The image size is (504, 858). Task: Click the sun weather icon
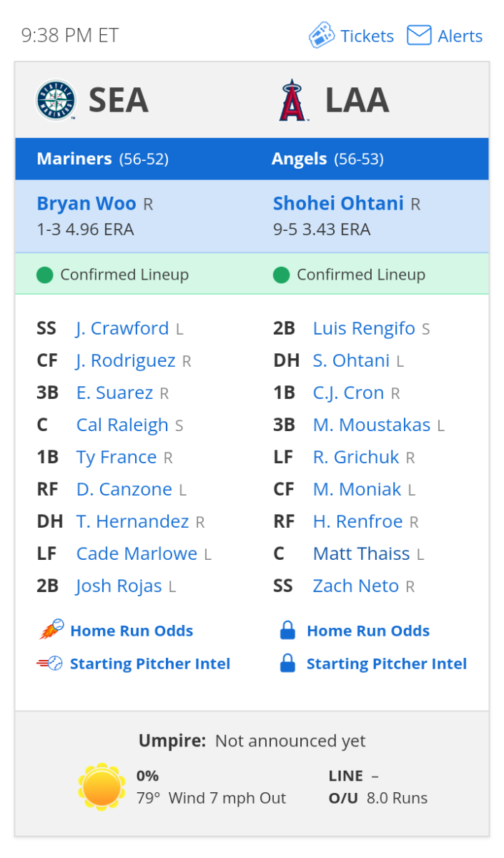coord(102,786)
